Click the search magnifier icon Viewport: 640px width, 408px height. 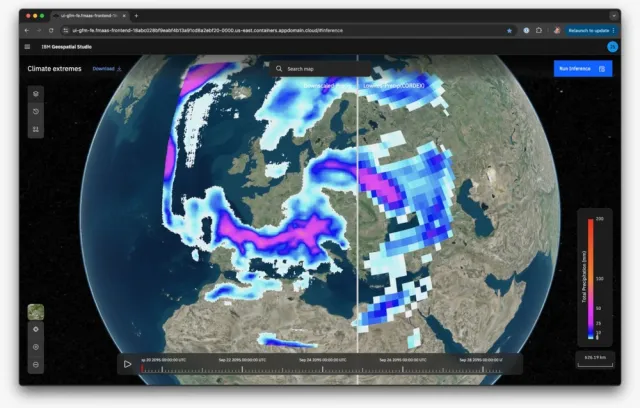click(x=279, y=69)
